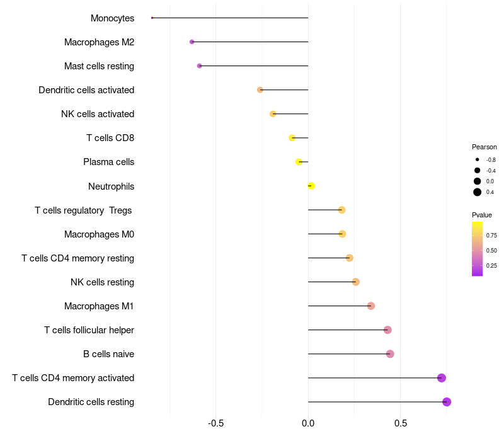
Task: Click the Pvalue gradient color bar
Action: coord(478,249)
